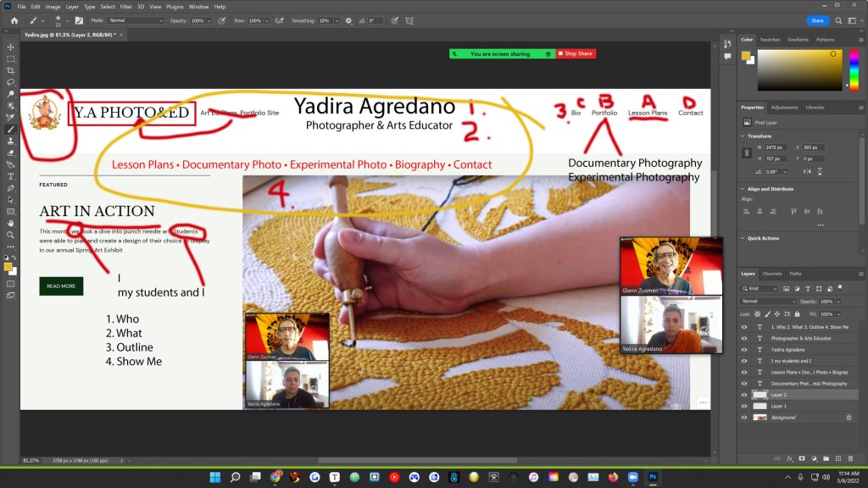868x488 pixels.
Task: Hide the Background layer
Action: (x=744, y=418)
